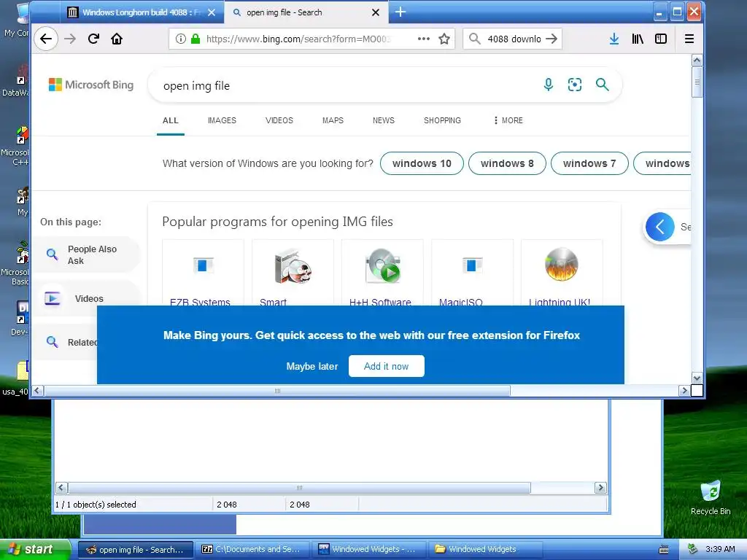747x560 pixels.
Task: Click Add it now extension button
Action: (x=387, y=366)
